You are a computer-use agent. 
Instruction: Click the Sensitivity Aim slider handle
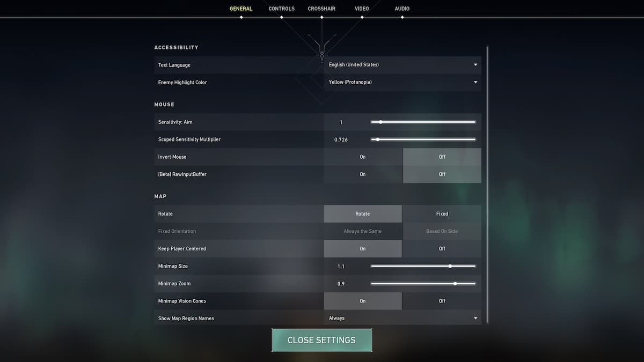pyautogui.click(x=380, y=122)
